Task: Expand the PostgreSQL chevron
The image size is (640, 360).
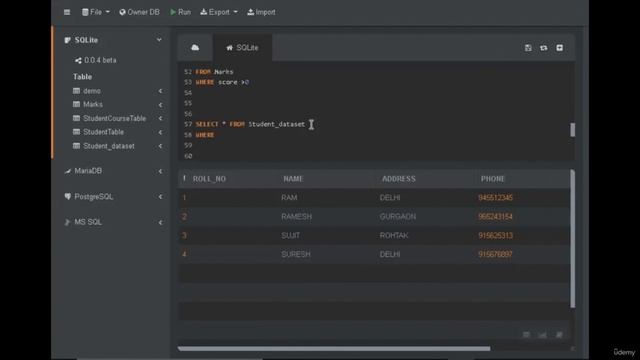Action: (x=160, y=197)
